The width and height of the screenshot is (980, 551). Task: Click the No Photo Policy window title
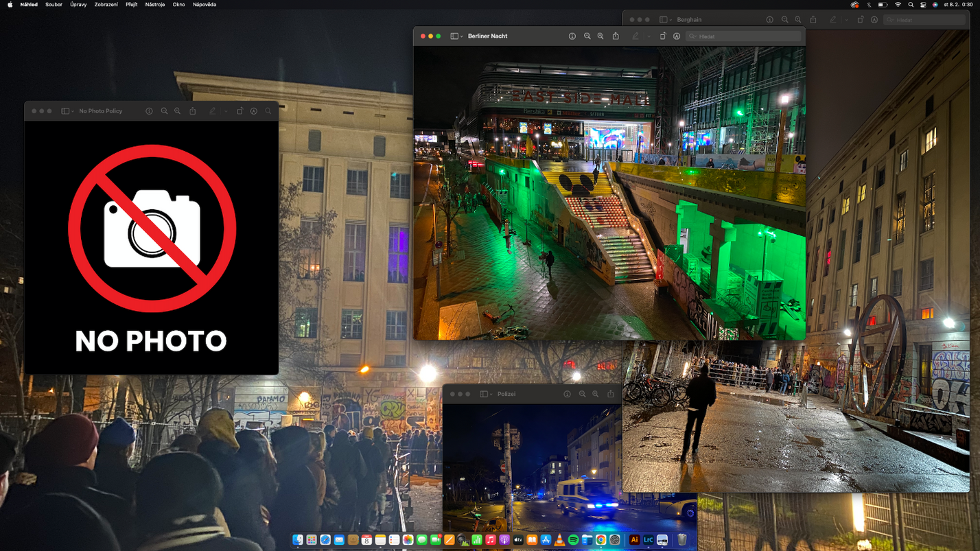click(x=100, y=111)
